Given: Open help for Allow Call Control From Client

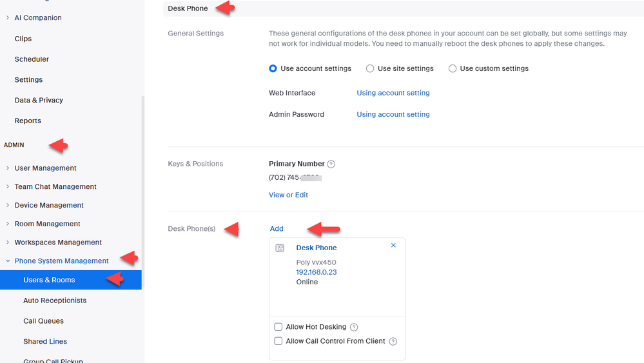Looking at the screenshot, I should (393, 342).
